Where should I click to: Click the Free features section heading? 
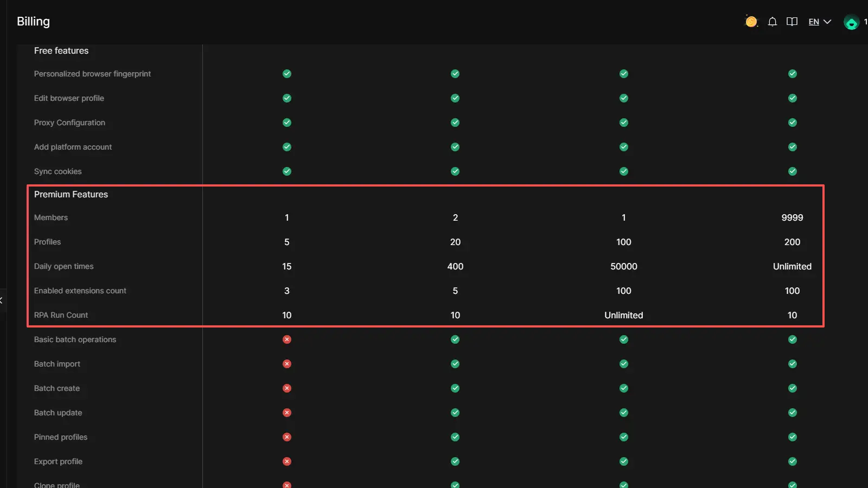click(61, 50)
